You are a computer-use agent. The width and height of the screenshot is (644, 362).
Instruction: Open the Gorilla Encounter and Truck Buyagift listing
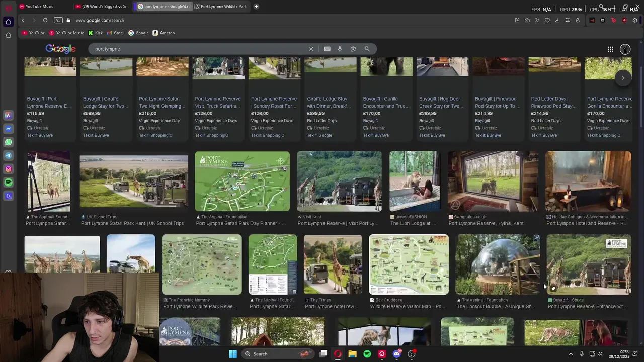click(386, 98)
